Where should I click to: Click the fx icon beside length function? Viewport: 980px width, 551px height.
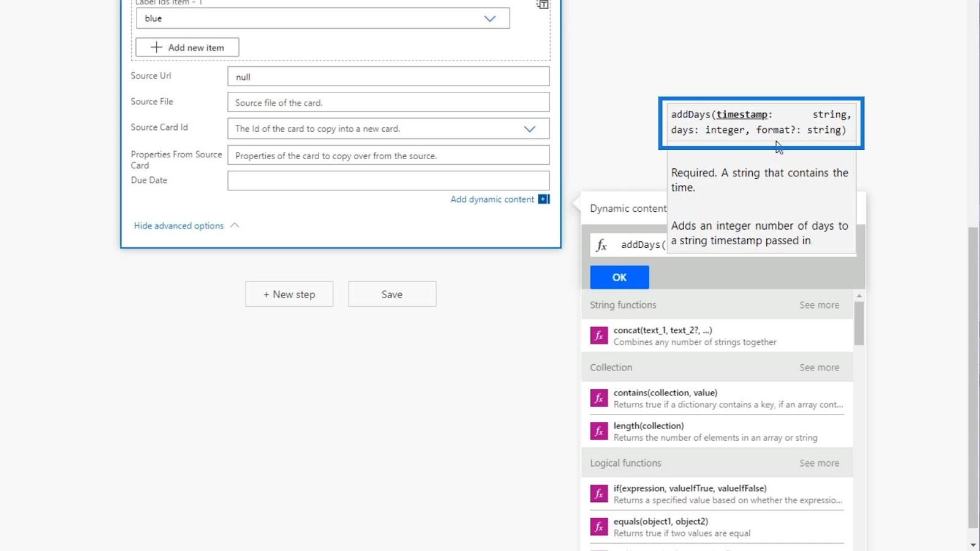tap(598, 431)
